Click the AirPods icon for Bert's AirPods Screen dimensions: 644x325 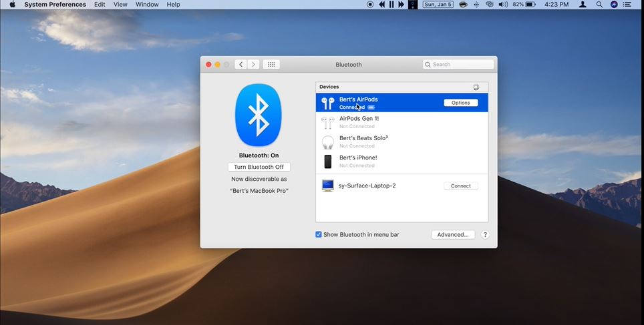click(x=328, y=103)
